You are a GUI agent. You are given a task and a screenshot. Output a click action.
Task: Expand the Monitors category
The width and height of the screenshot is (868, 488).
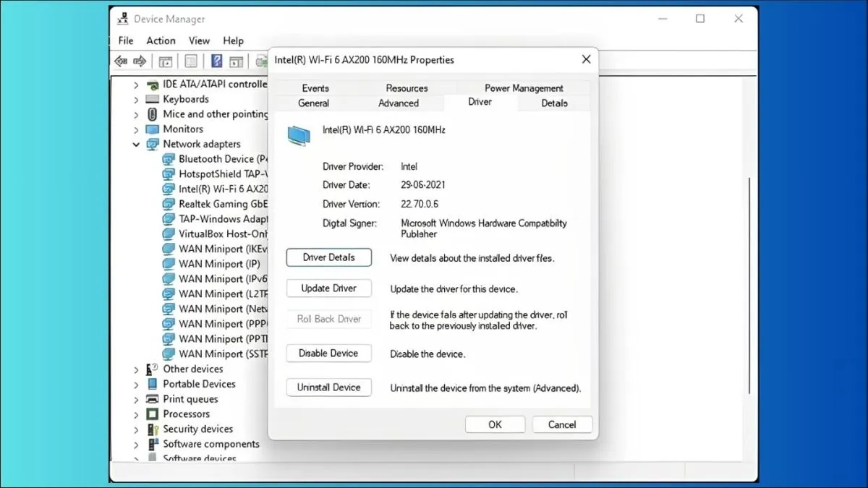(136, 129)
